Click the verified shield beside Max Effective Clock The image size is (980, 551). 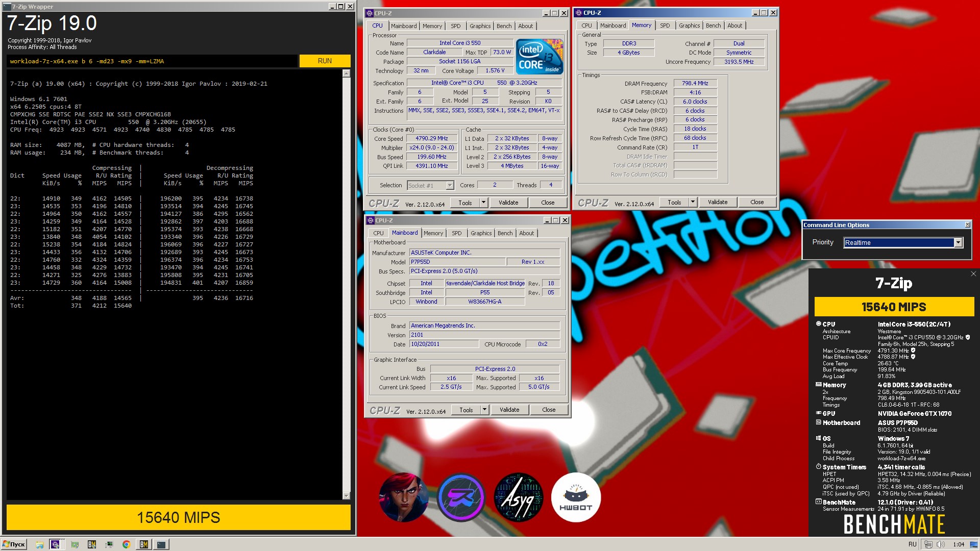tap(913, 357)
